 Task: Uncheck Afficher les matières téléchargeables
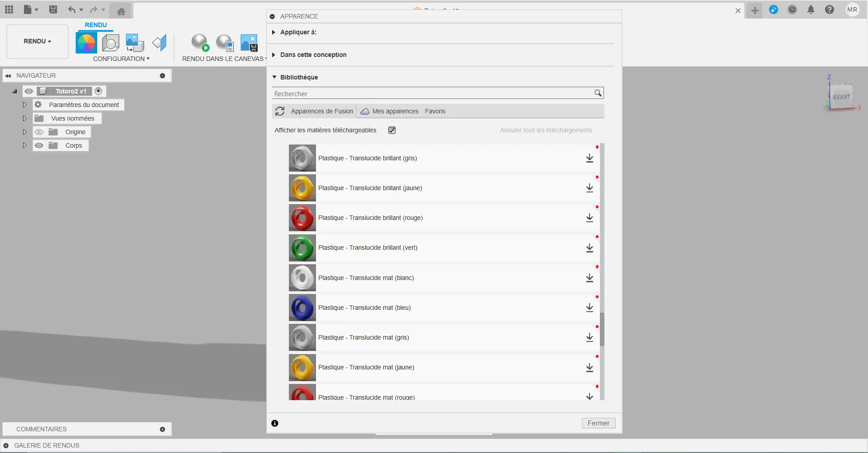(x=392, y=130)
